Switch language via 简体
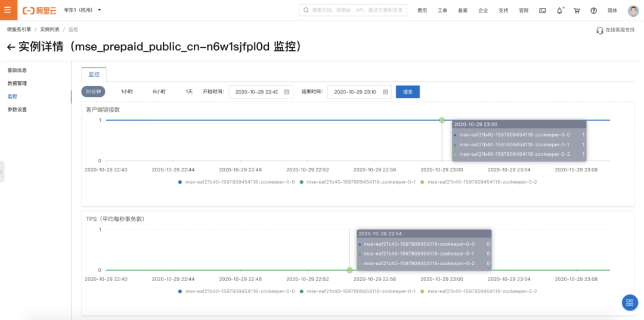 (x=612, y=11)
